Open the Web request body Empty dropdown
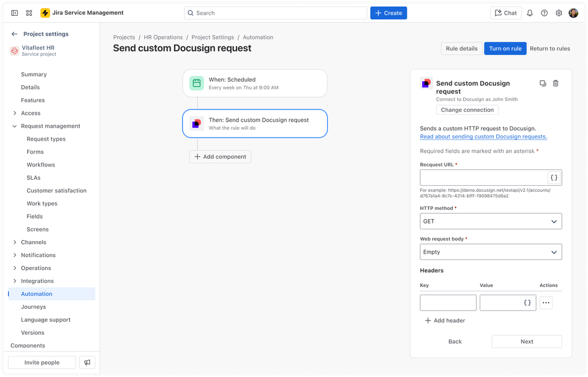The height and width of the screenshot is (377, 588). tap(490, 252)
